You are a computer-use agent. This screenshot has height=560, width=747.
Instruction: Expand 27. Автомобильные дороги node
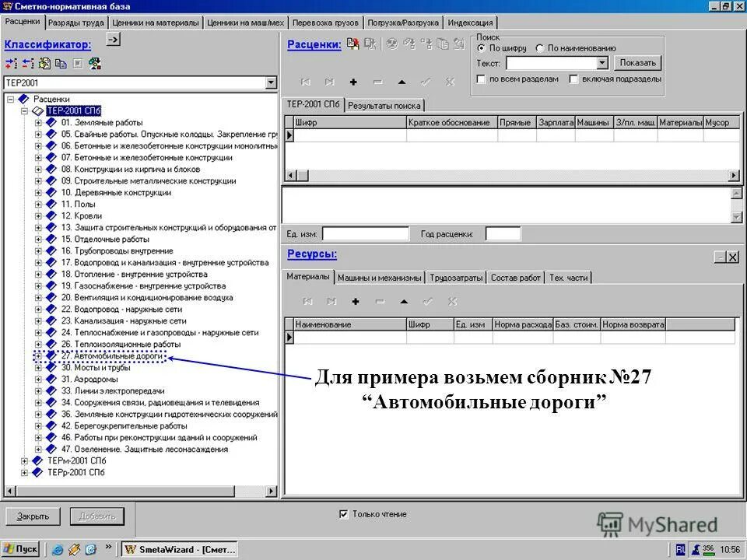[38, 356]
